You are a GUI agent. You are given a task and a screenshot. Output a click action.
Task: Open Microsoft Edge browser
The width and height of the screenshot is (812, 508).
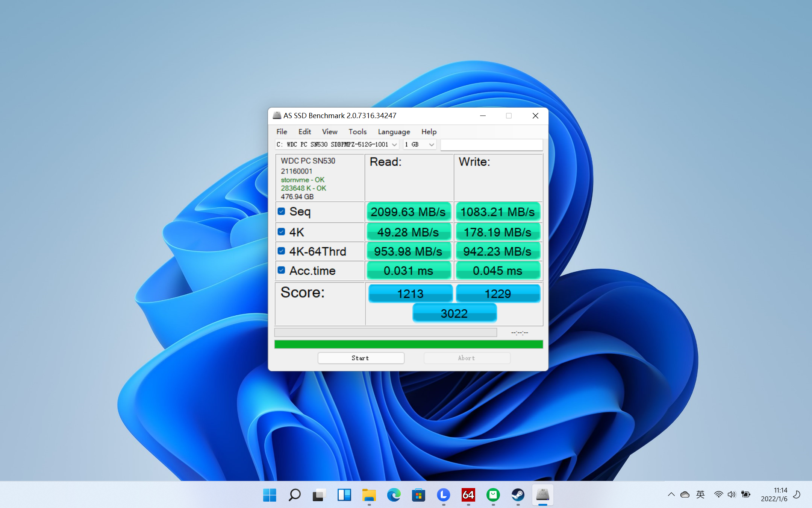(x=394, y=495)
